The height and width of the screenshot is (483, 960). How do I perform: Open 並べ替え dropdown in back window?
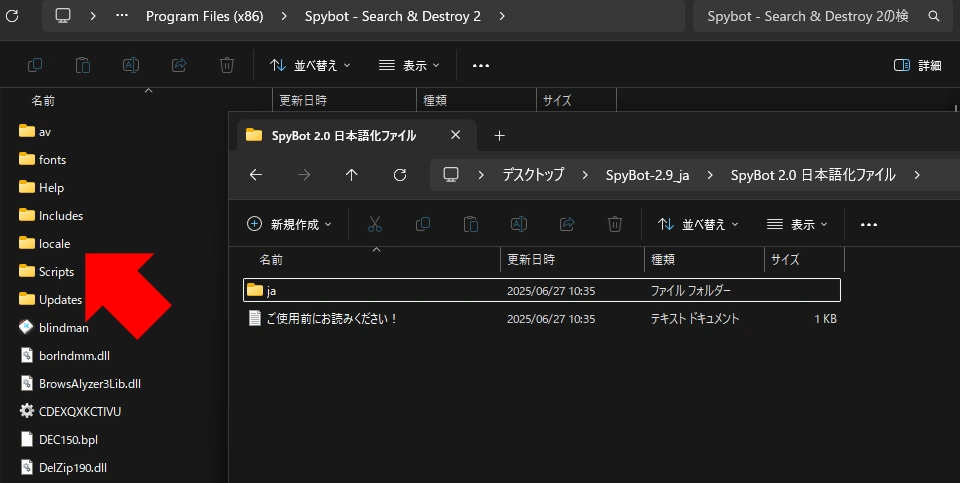tap(310, 65)
